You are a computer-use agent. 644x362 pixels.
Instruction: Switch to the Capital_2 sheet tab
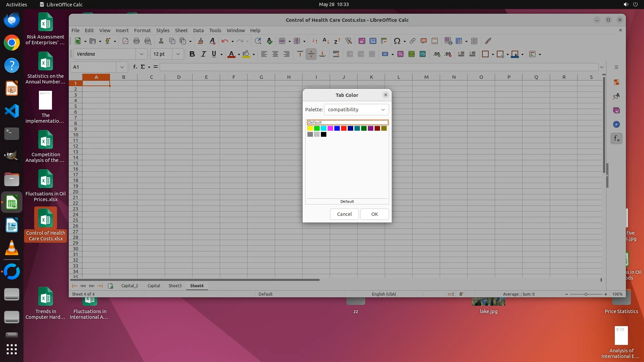pos(129,286)
